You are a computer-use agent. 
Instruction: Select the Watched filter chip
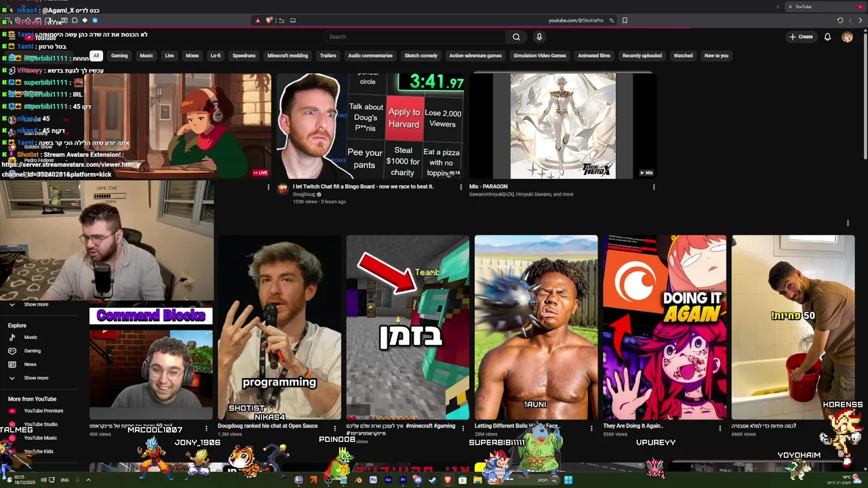683,56
